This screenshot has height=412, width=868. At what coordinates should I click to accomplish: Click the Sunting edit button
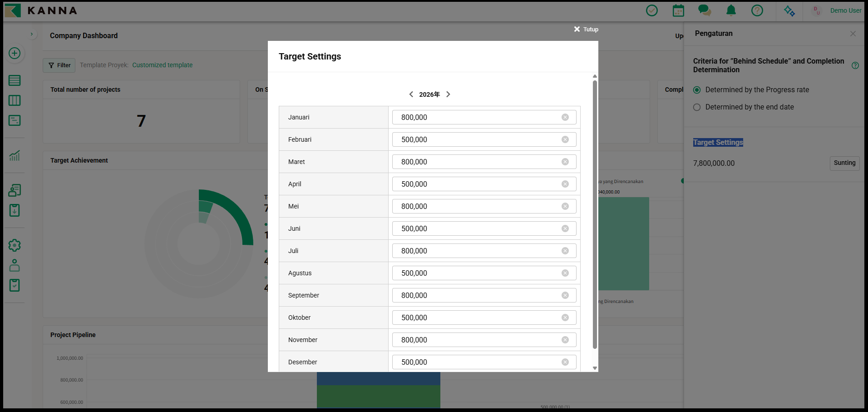coord(844,163)
